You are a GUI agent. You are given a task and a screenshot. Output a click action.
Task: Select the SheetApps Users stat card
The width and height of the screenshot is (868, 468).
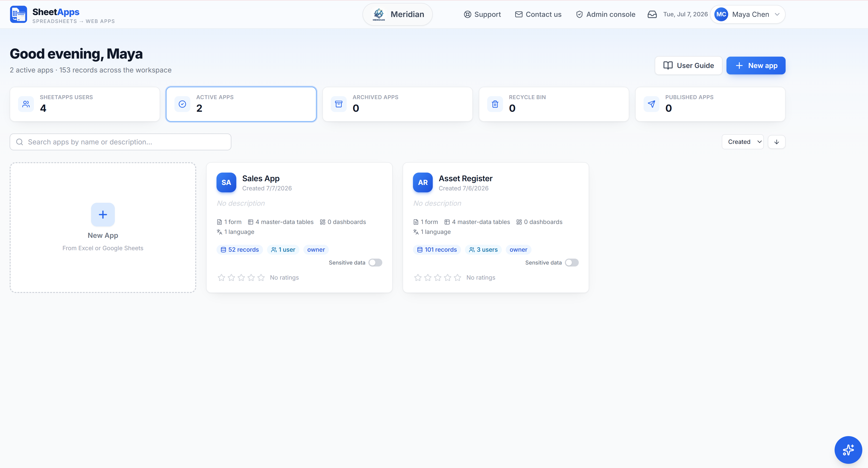tap(85, 104)
